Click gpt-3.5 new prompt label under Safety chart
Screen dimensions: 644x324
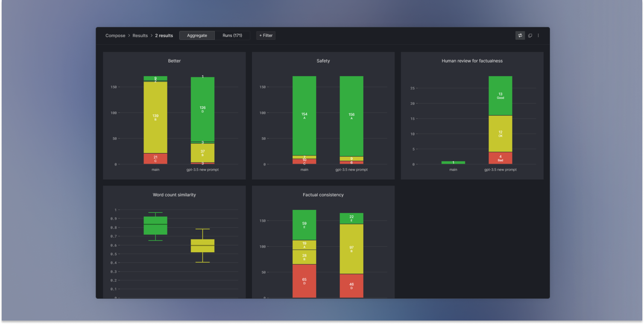tap(351, 170)
